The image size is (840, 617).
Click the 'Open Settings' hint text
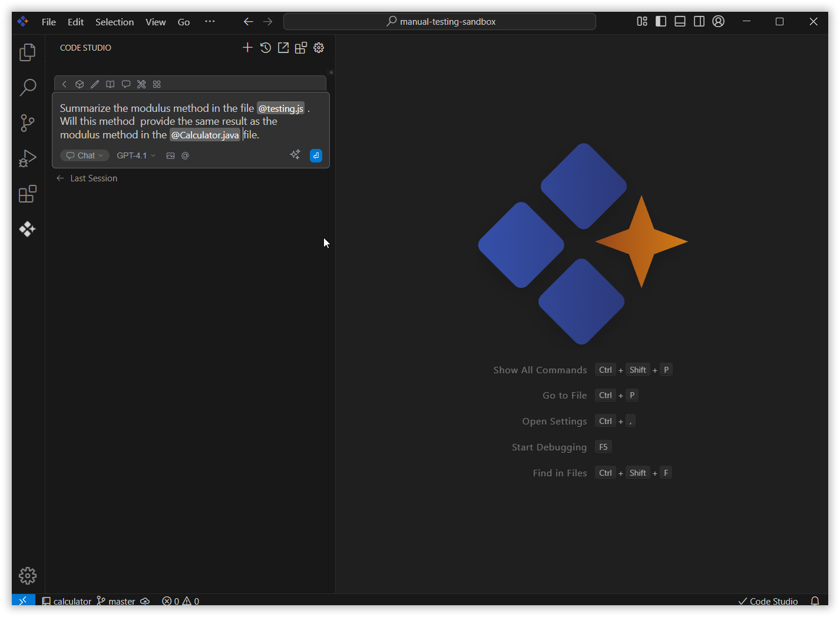coord(554,422)
